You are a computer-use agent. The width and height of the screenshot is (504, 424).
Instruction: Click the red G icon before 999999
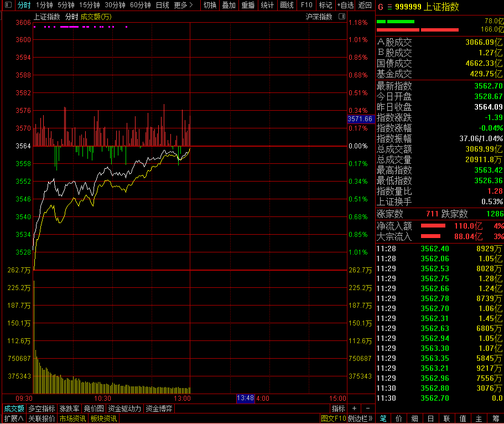380,7
